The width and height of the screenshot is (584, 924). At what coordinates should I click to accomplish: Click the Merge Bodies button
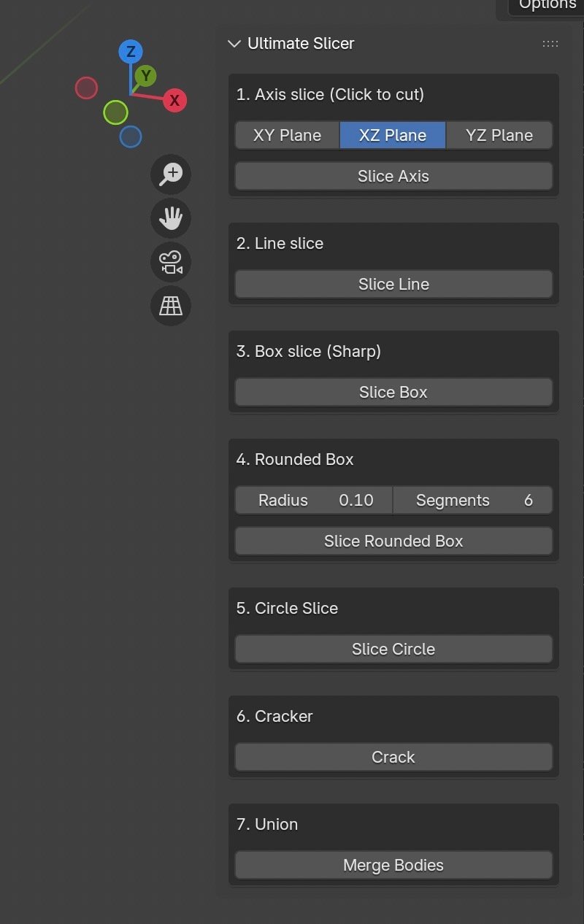(x=393, y=865)
